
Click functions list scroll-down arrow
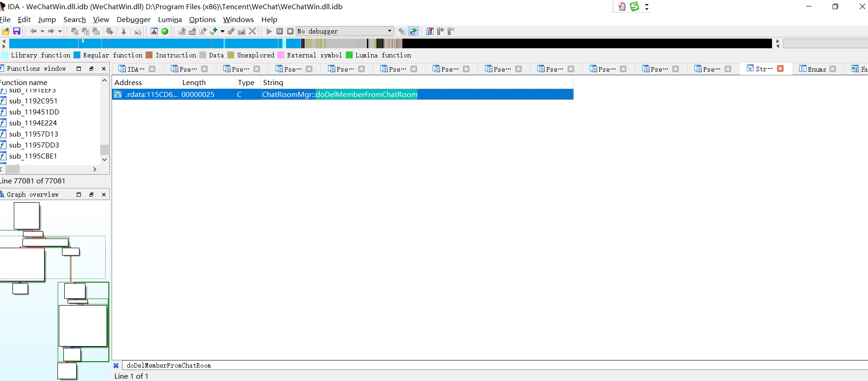104,159
